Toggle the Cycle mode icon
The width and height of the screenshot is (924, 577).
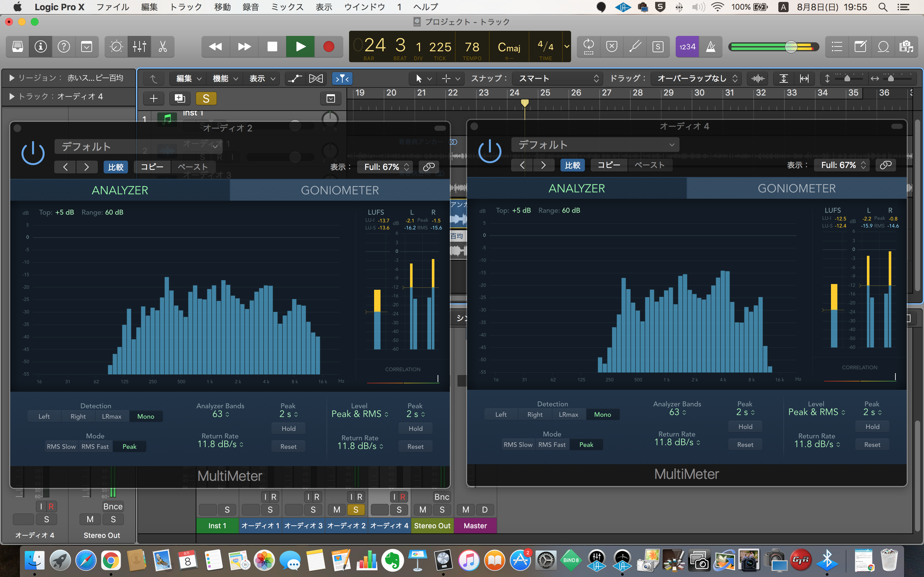click(x=588, y=46)
